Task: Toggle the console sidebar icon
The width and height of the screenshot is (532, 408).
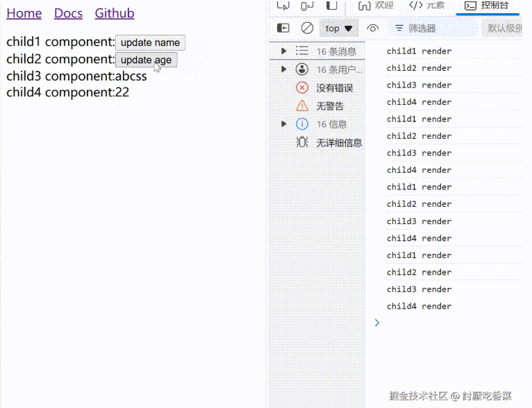Action: [283, 28]
